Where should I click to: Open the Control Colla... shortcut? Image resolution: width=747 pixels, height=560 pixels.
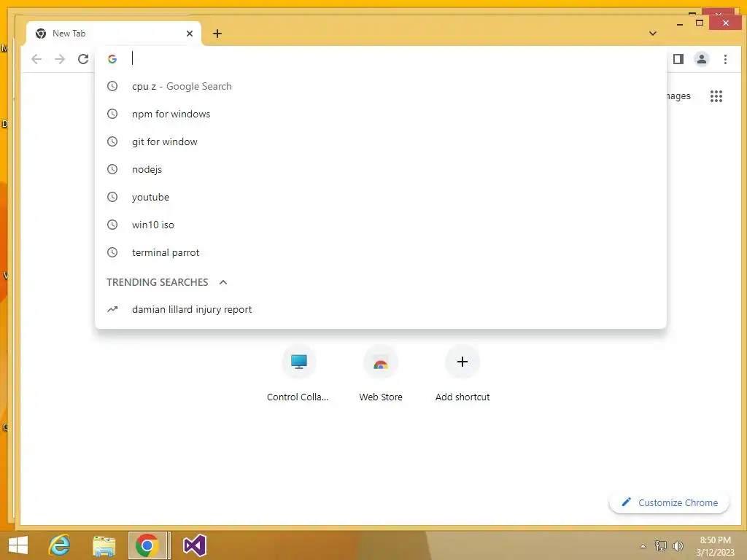(298, 374)
